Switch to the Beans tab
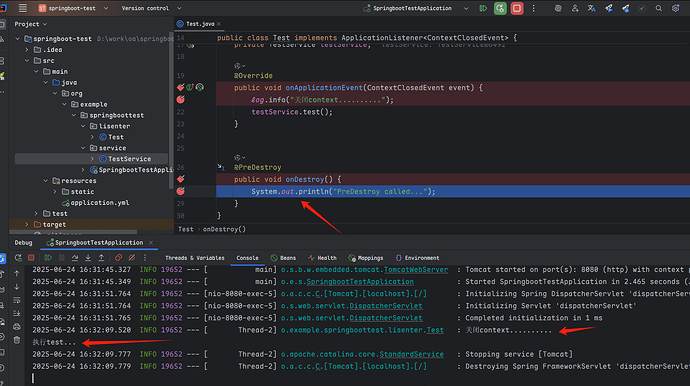Screen dimensions: 690x386 point(283,258)
